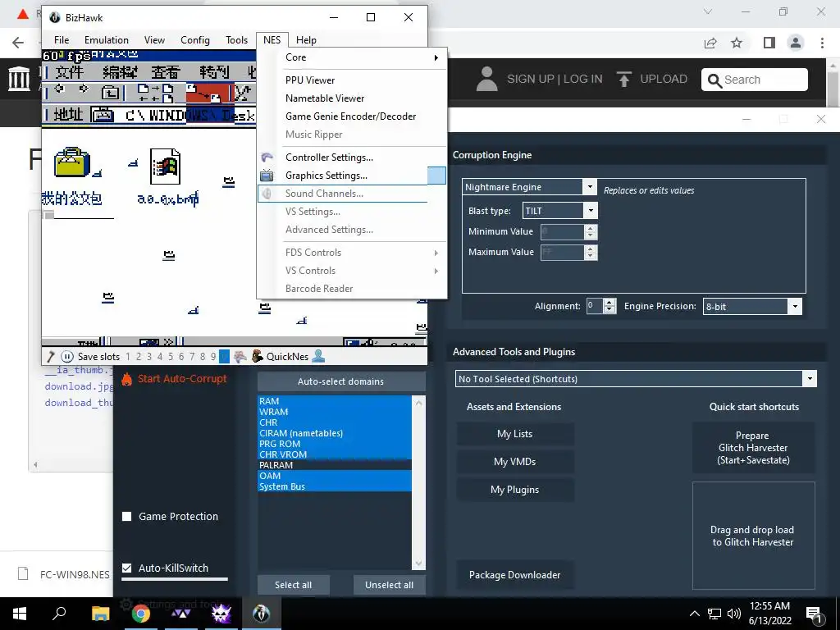The width and height of the screenshot is (840, 630).
Task: Select the CHR memory domain
Action: pyautogui.click(x=335, y=422)
